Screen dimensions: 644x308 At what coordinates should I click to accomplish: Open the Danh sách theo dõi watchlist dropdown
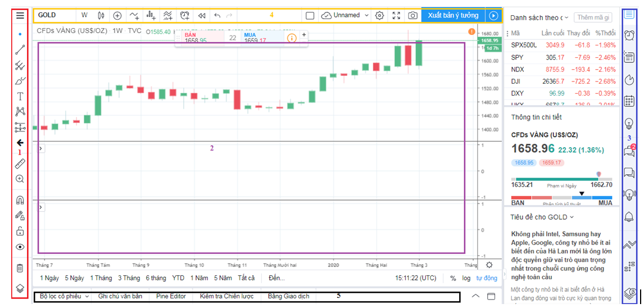click(539, 17)
